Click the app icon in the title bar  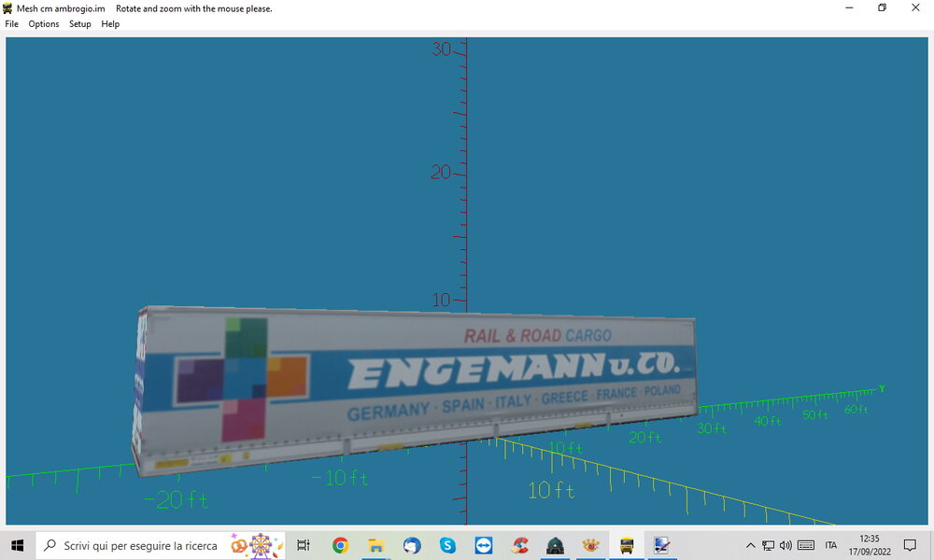point(7,8)
